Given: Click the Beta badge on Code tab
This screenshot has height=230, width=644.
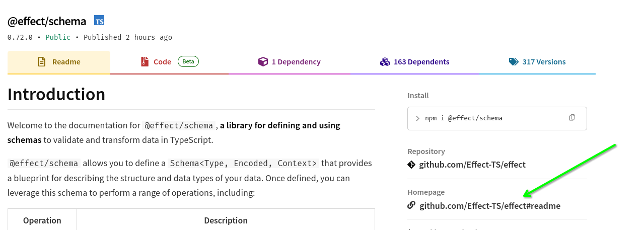Looking at the screenshot, I should (188, 61).
